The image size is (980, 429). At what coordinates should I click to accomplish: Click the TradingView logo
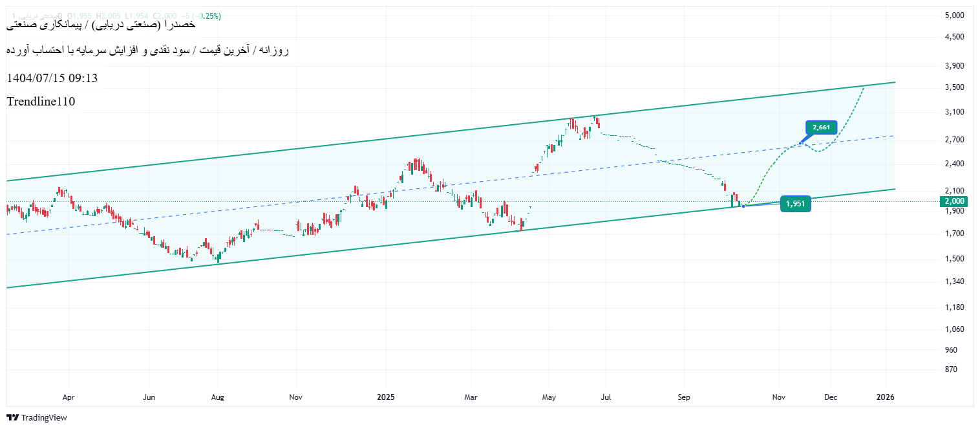(x=37, y=417)
